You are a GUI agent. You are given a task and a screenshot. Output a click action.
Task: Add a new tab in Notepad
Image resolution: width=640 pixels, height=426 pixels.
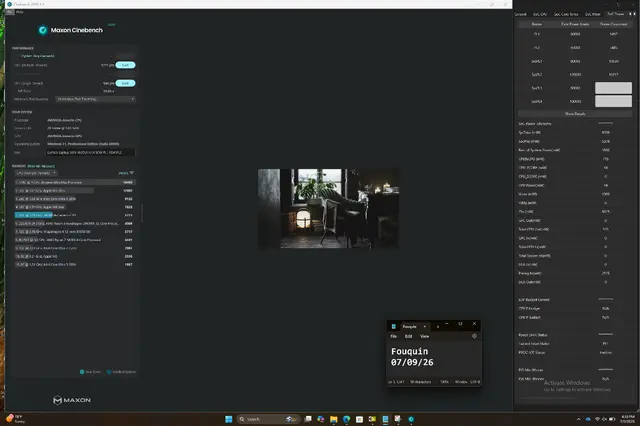[438, 326]
